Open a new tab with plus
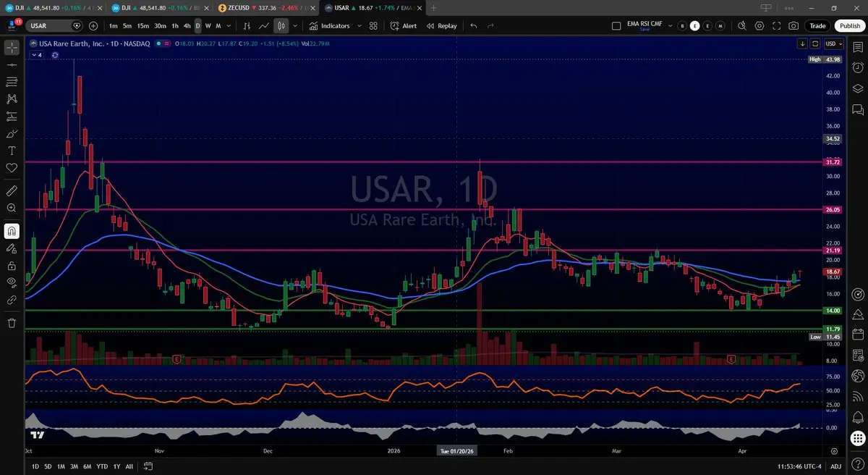Image resolution: width=868 pixels, height=475 pixels. [x=433, y=7]
